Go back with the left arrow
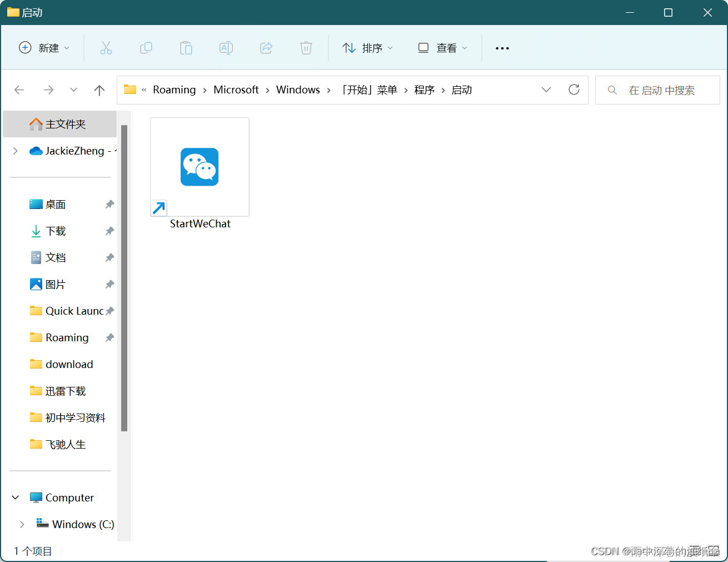Viewport: 728px width, 562px height. (19, 90)
